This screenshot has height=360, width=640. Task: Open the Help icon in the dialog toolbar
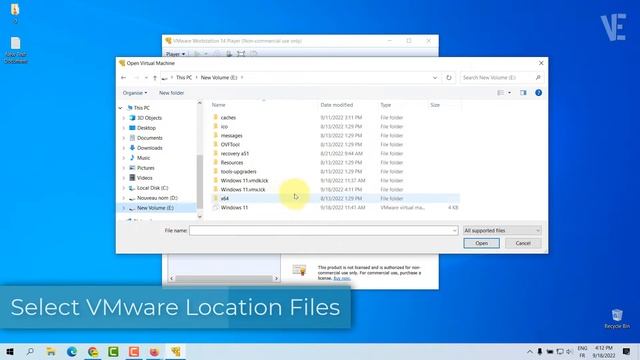[x=538, y=93]
